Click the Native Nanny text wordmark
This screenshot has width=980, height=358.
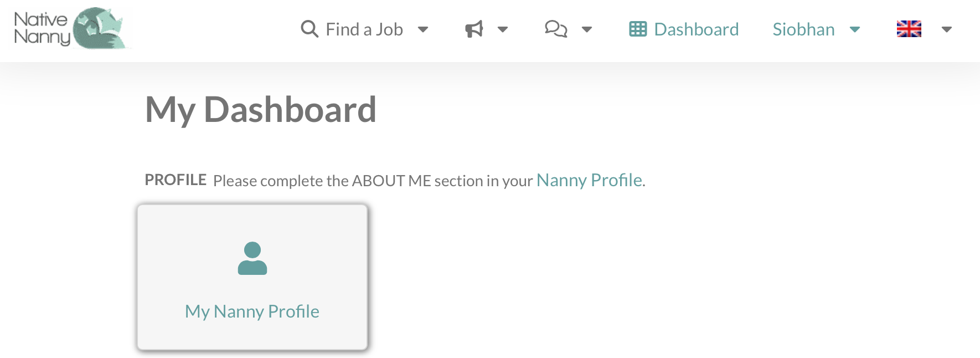point(42,28)
